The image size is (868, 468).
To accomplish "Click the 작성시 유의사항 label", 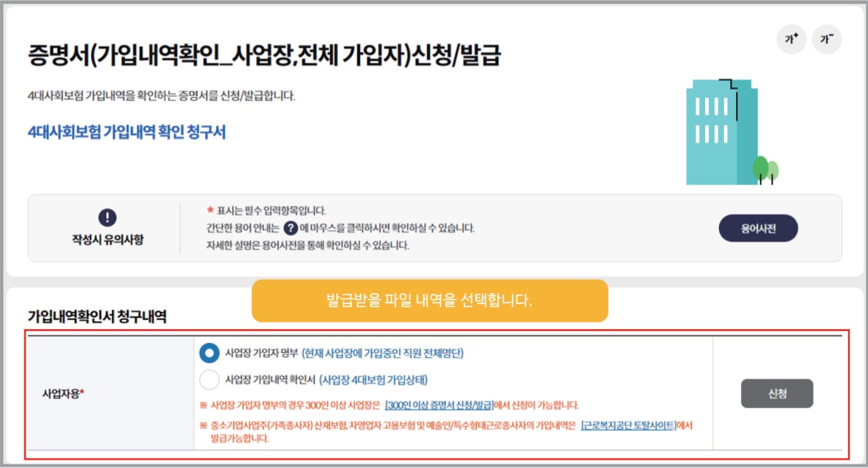I will click(x=108, y=240).
